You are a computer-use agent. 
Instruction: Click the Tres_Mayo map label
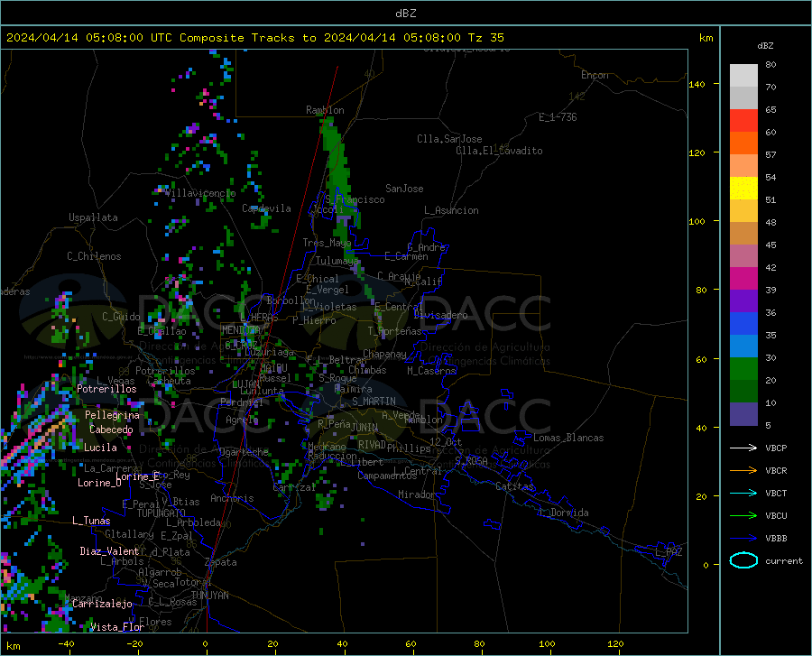point(327,243)
